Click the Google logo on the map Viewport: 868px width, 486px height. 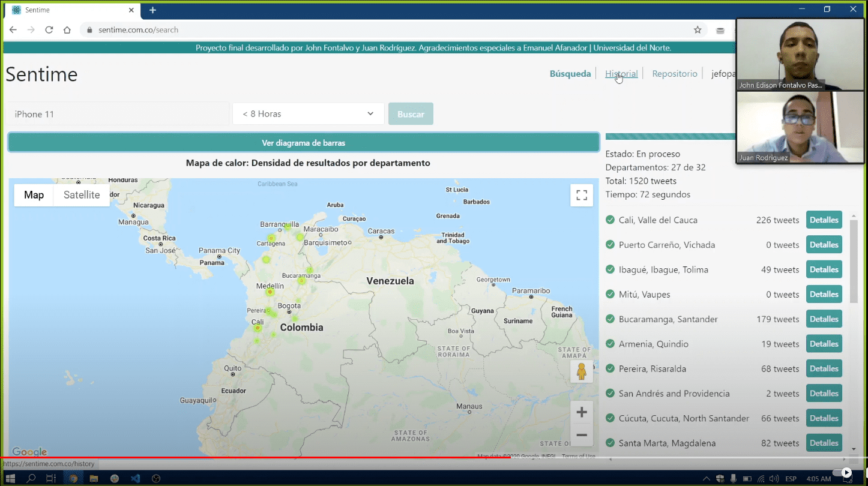coord(29,452)
